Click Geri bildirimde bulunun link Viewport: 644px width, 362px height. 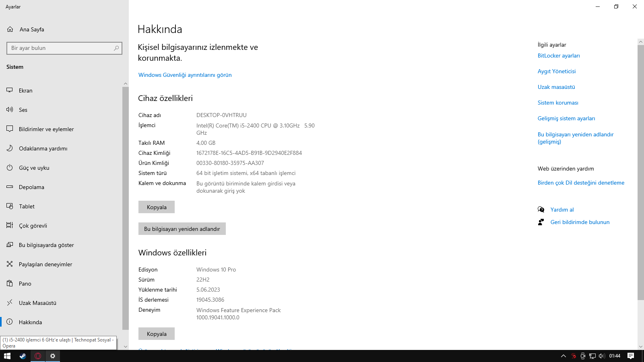pyautogui.click(x=580, y=222)
